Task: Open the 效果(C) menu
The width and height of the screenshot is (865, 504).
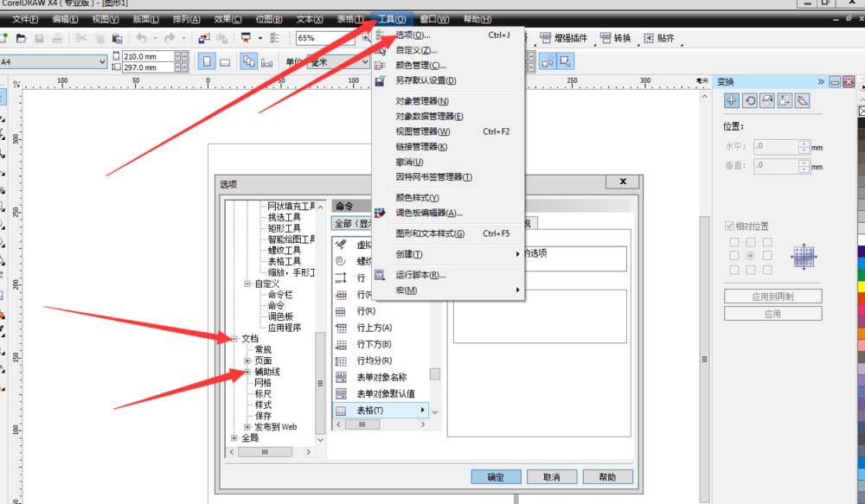Action: pyautogui.click(x=227, y=19)
